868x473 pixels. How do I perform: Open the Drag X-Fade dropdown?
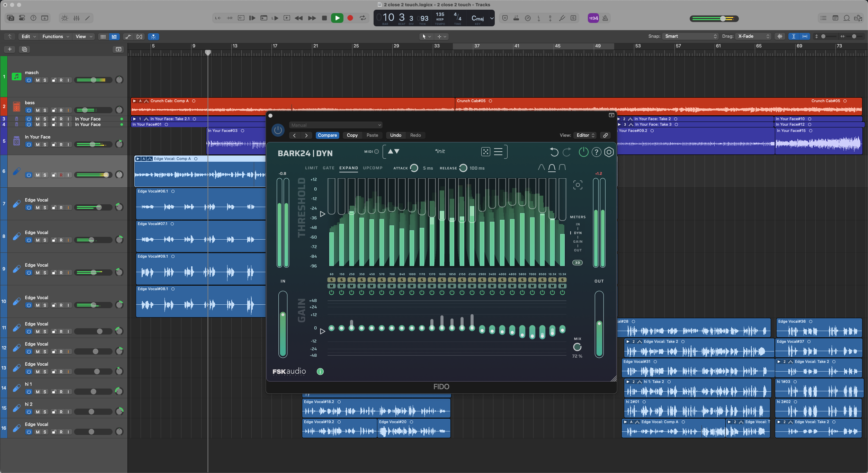(x=753, y=36)
